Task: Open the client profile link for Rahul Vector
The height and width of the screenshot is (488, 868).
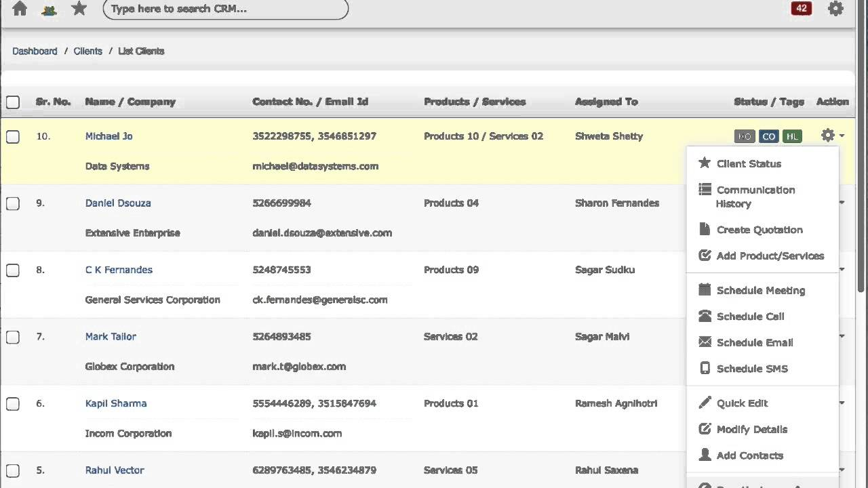Action: point(114,470)
